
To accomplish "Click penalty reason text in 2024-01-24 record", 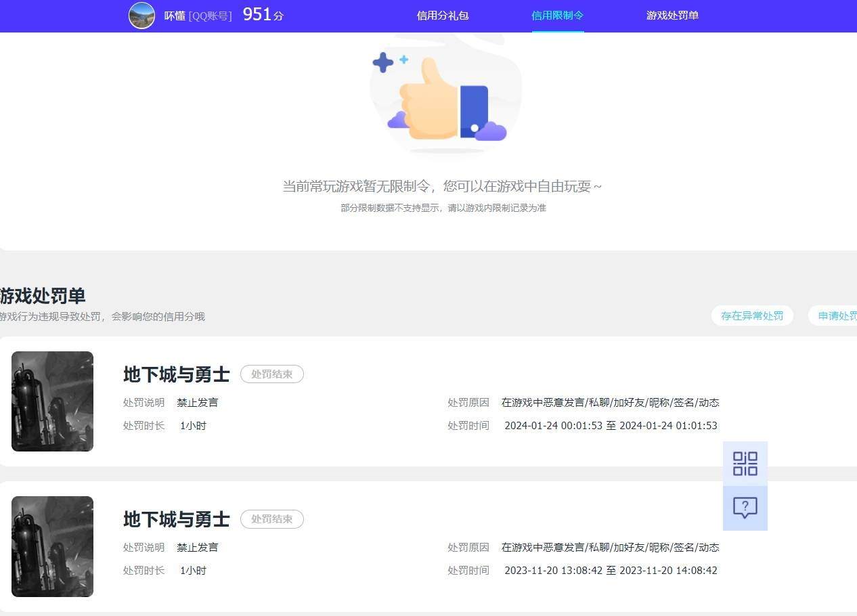I will pos(610,403).
